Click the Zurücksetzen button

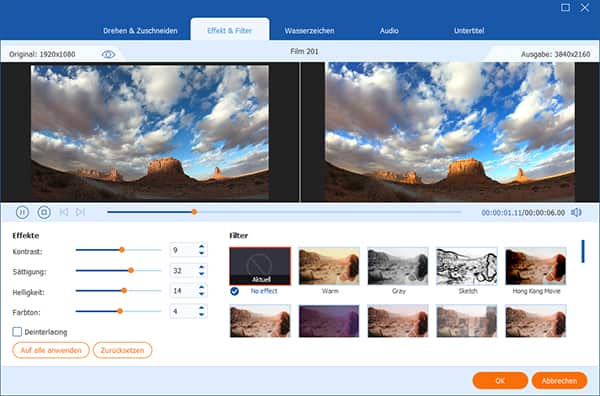pos(122,350)
